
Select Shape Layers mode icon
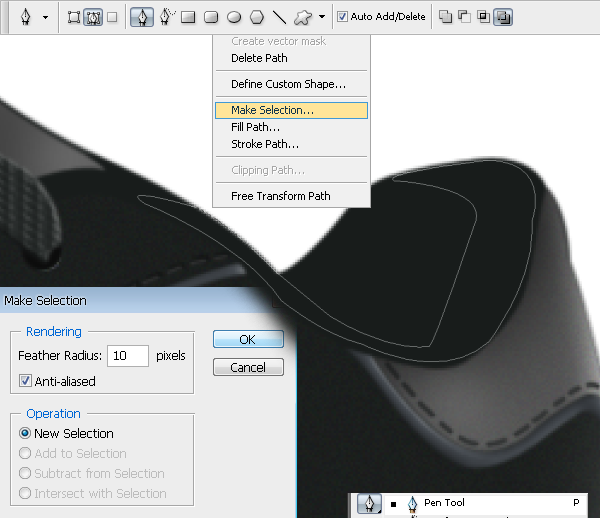tap(73, 17)
